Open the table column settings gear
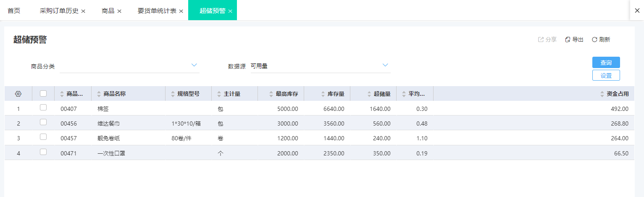Viewport: 644px width, 197px height. click(x=18, y=94)
